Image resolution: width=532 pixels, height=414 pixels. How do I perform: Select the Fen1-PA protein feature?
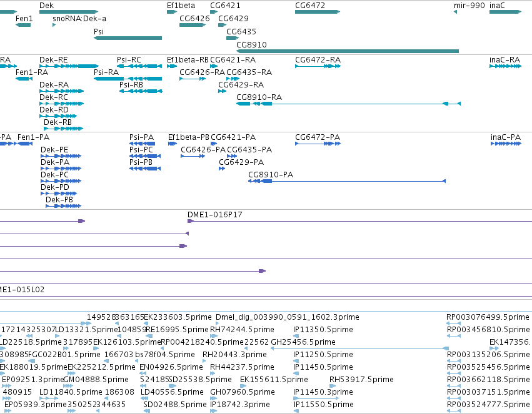point(25,144)
